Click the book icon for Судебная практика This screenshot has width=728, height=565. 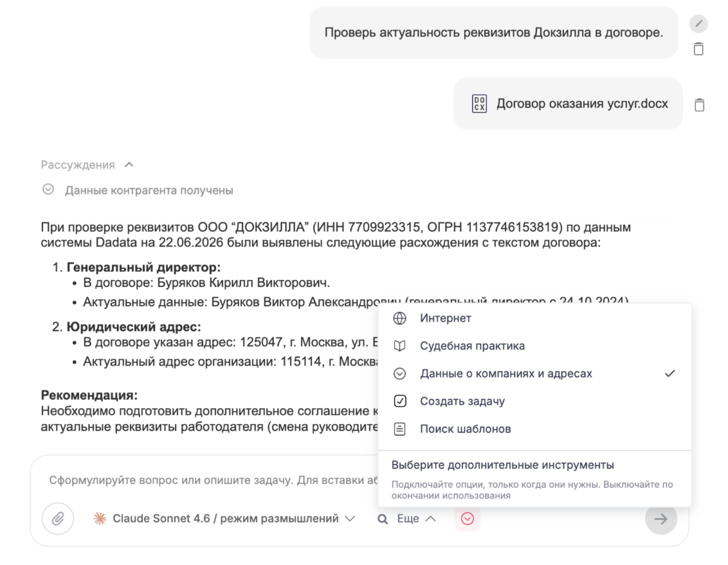point(400,346)
